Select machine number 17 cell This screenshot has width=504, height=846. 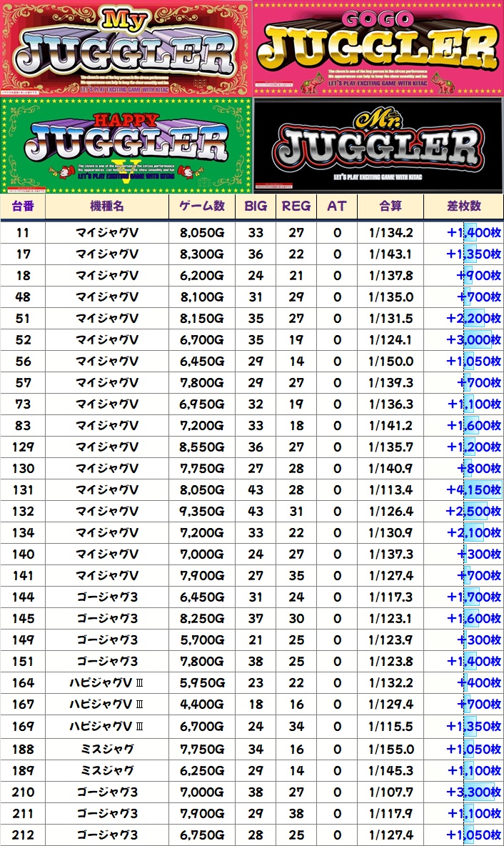coord(23,254)
